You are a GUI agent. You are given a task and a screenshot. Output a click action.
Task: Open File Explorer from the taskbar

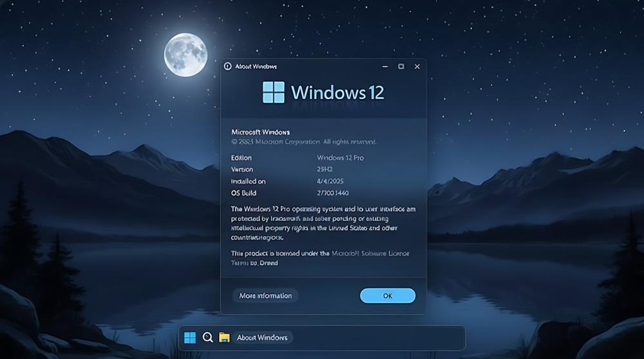pyautogui.click(x=224, y=338)
